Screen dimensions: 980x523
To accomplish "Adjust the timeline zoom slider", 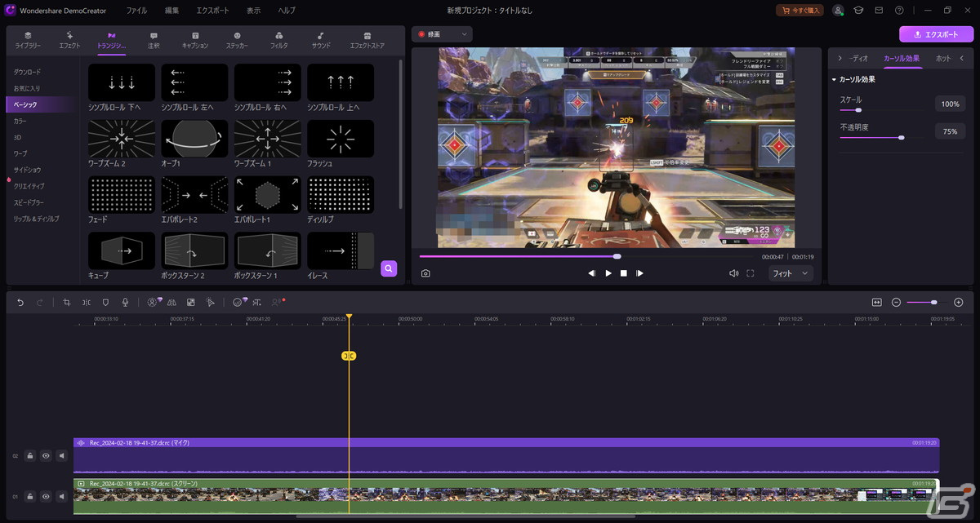I will click(927, 302).
